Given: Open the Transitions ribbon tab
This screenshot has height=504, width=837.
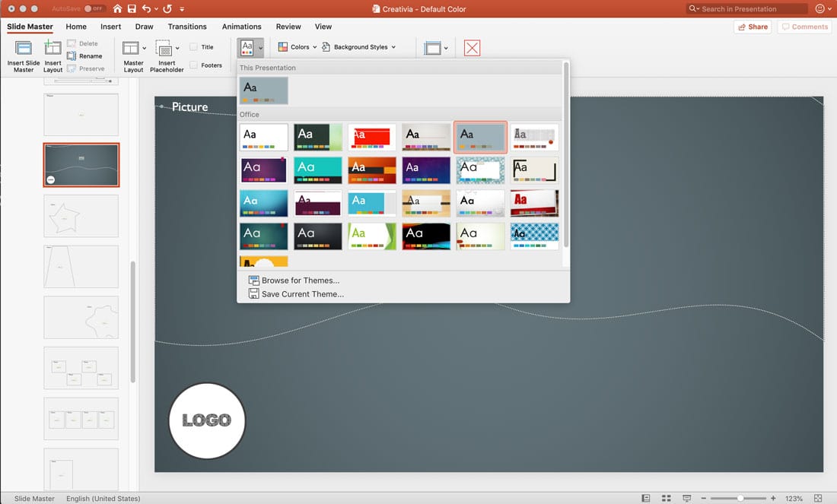Looking at the screenshot, I should 187,26.
